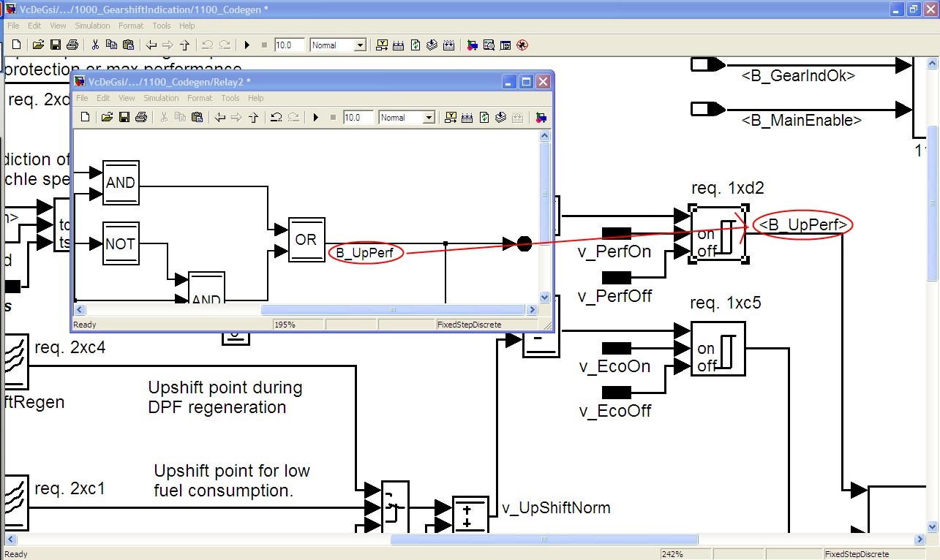Image resolution: width=940 pixels, height=560 pixels.
Task: Open Format menu in Relay2 window
Action: point(200,98)
